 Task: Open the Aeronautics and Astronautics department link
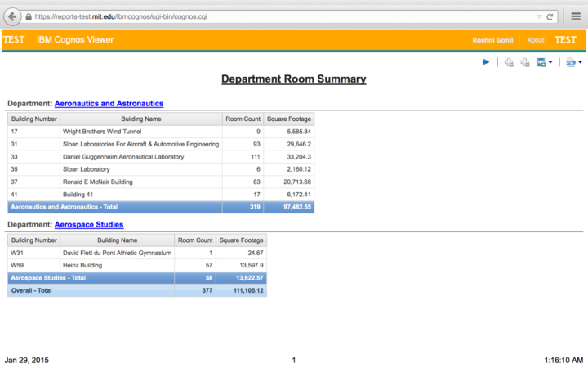109,104
